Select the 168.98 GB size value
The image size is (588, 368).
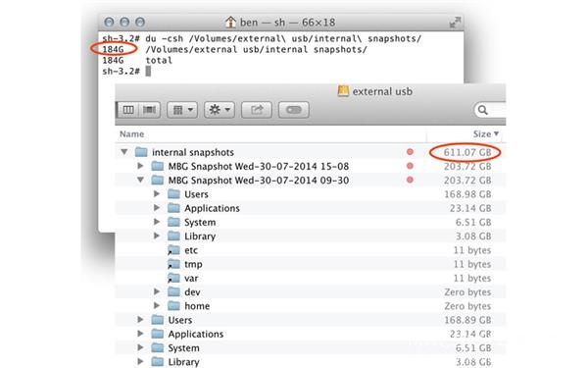pos(467,194)
